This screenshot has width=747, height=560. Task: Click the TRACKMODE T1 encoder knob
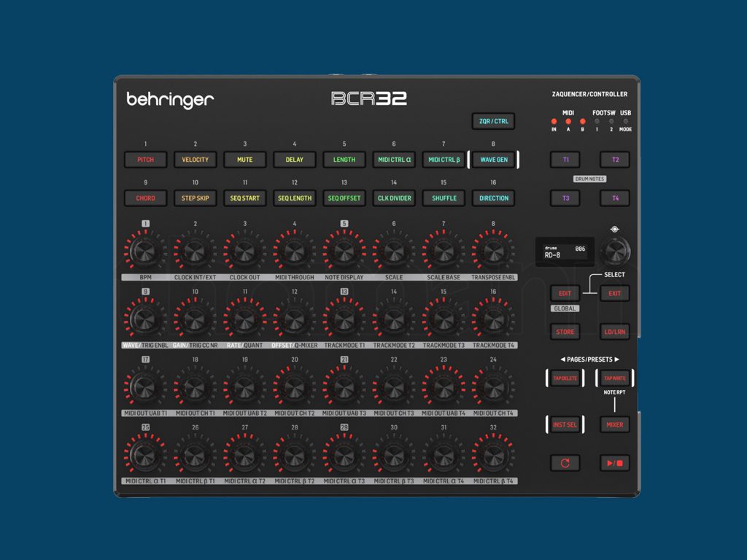(x=344, y=319)
